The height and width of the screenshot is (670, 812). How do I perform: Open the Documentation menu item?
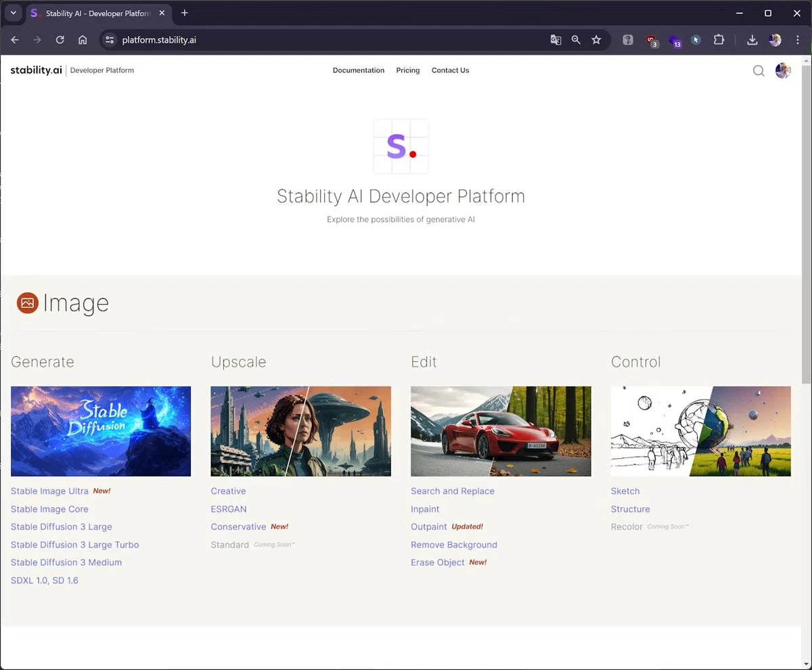pyautogui.click(x=359, y=70)
